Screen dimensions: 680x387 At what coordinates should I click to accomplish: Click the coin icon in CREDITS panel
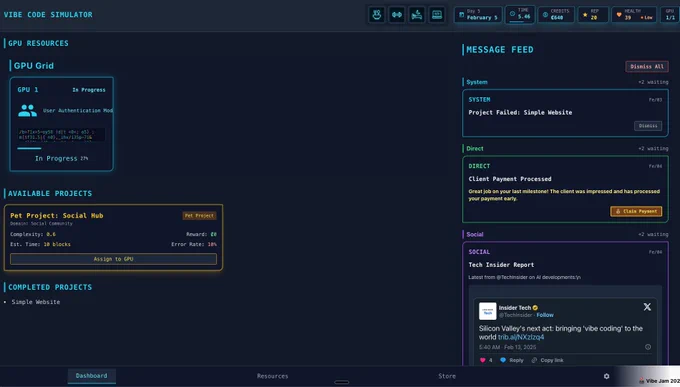click(545, 15)
